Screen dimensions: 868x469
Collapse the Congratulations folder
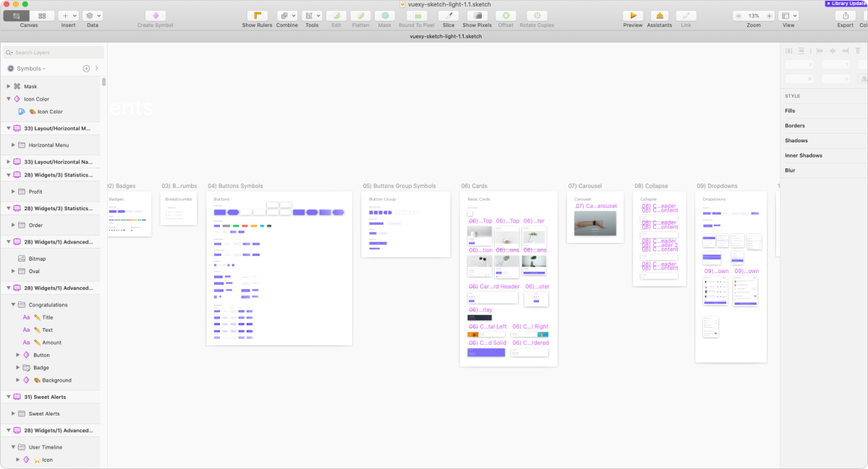click(x=13, y=305)
